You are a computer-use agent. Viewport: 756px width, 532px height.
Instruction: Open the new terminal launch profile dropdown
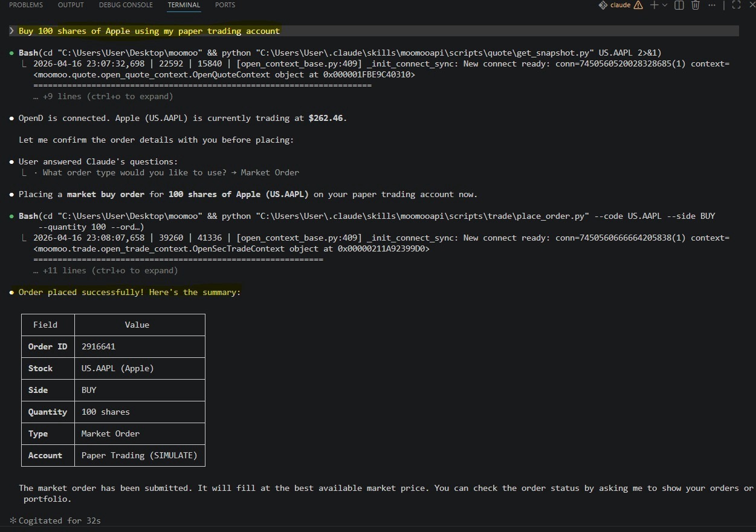[665, 5]
